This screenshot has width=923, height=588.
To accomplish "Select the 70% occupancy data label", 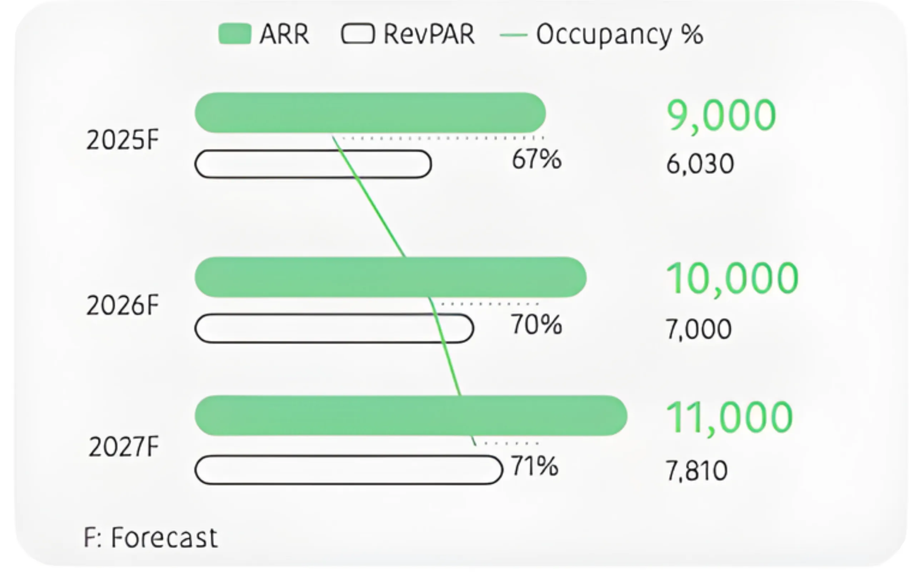I will tap(536, 325).
